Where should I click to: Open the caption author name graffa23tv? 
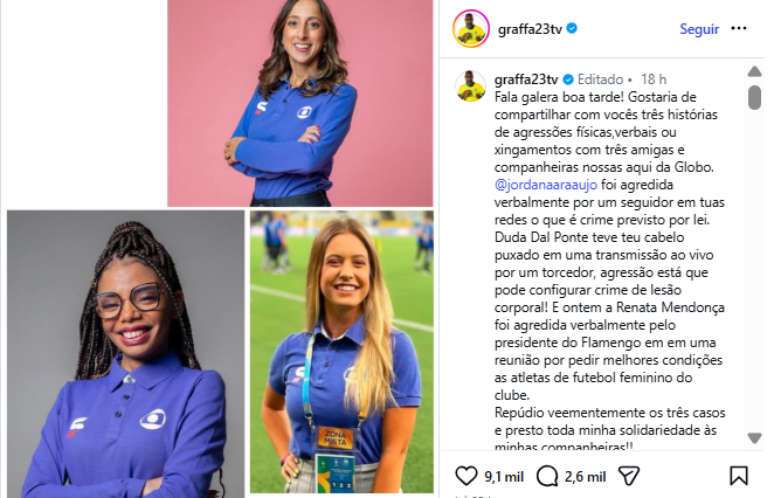point(526,79)
